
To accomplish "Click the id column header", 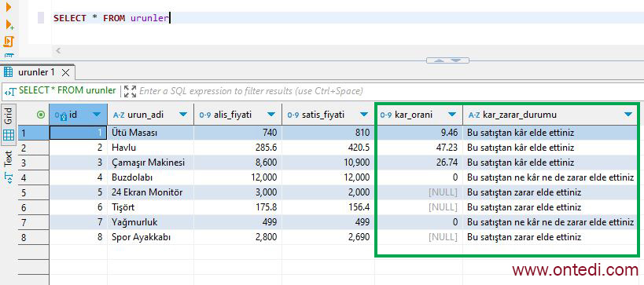I will coord(78,115).
